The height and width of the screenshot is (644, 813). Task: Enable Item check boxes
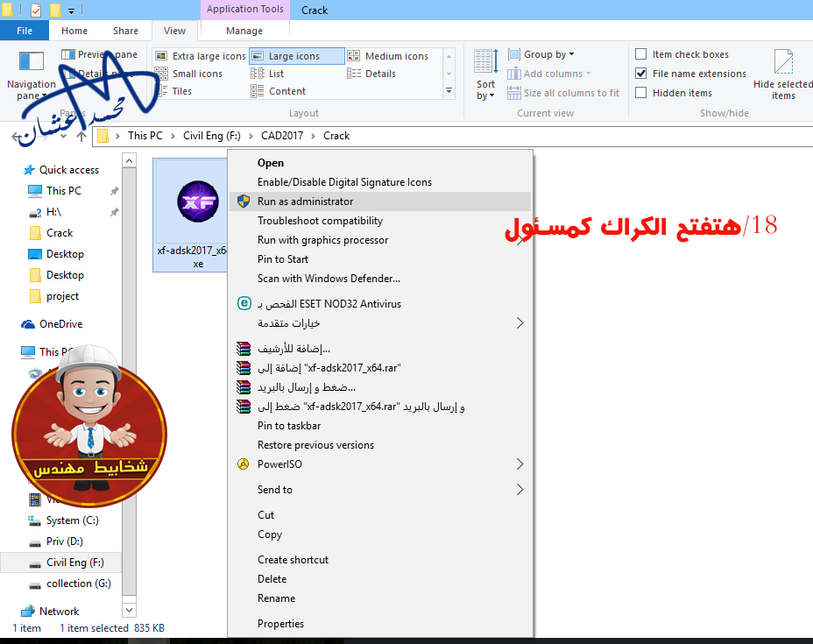tap(641, 54)
